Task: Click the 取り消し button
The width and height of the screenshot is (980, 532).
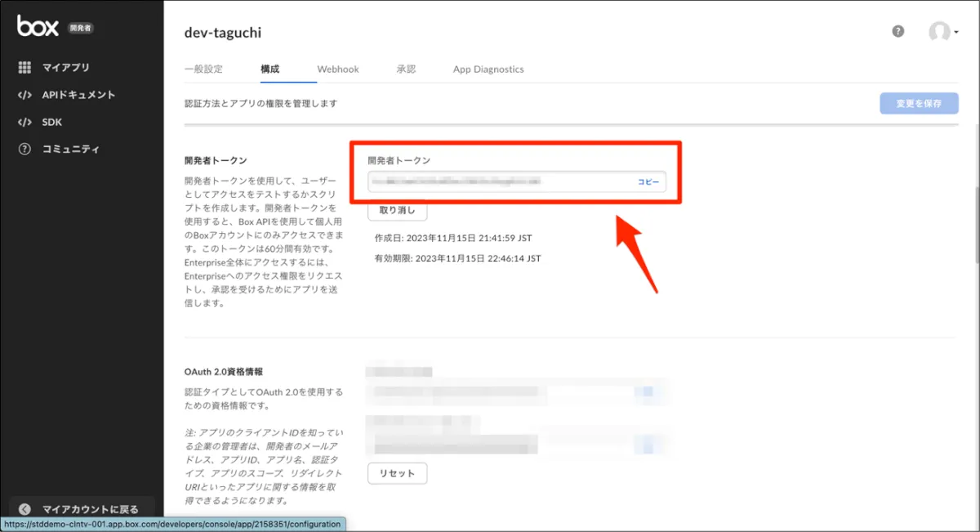Action: (397, 211)
